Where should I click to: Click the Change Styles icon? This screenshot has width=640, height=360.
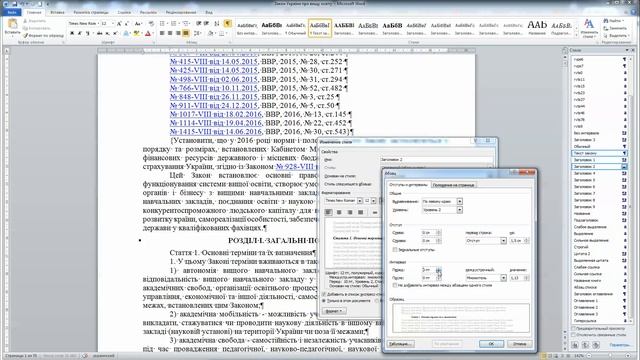(589, 24)
